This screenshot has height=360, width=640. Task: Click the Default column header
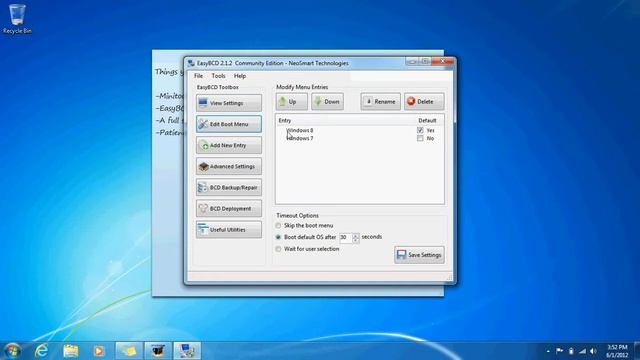[x=427, y=120]
